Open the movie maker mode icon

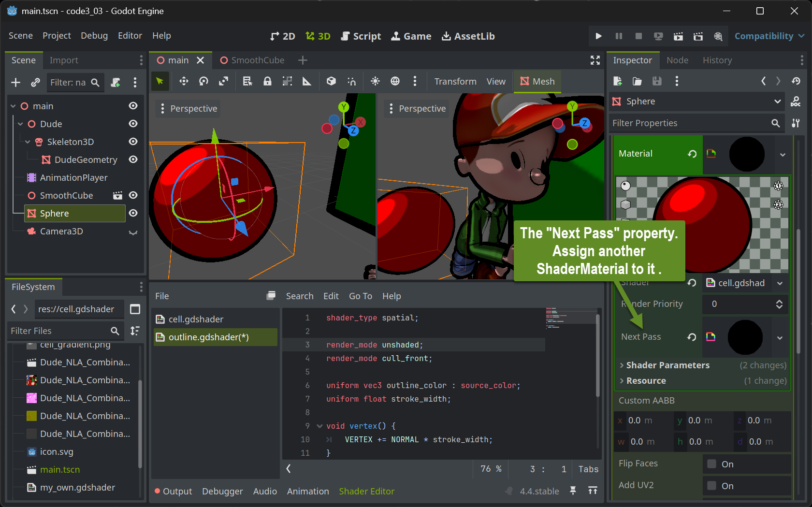click(718, 36)
